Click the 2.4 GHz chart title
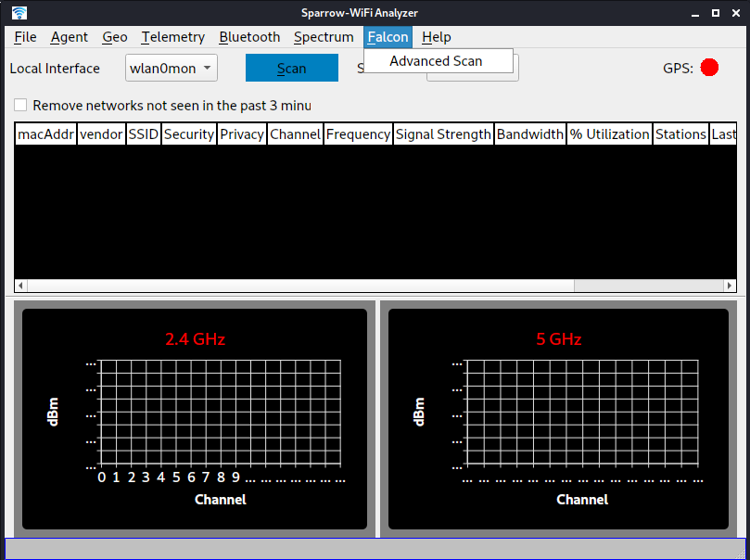The height and width of the screenshot is (560, 750). [x=196, y=339]
